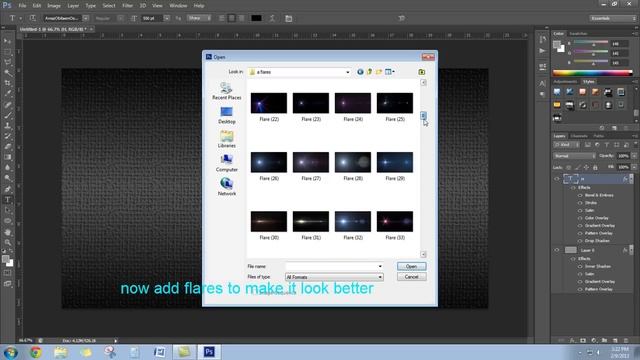Select the Move tool in Photoshop toolbar
The width and height of the screenshot is (640, 360).
7,41
